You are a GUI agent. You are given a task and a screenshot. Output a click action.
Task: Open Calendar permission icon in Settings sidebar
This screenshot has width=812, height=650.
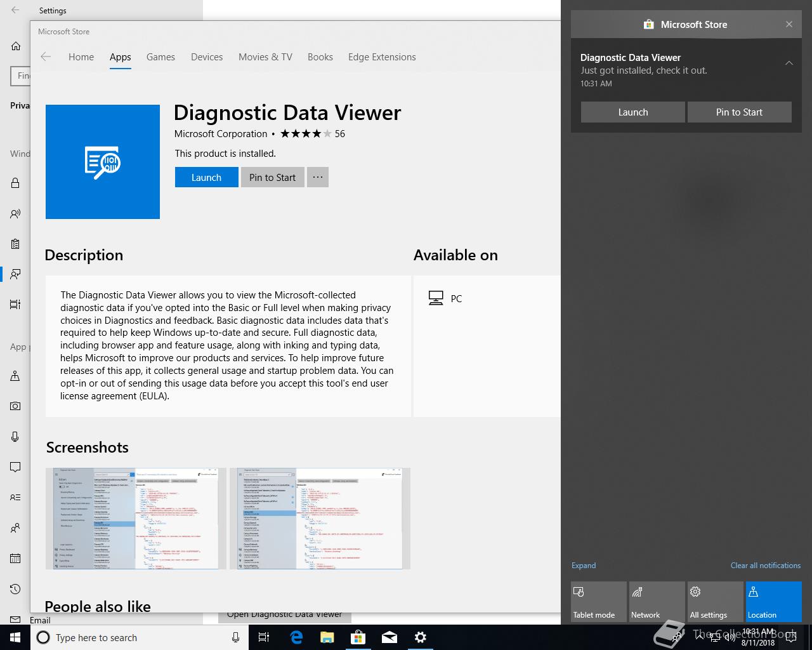(x=15, y=559)
